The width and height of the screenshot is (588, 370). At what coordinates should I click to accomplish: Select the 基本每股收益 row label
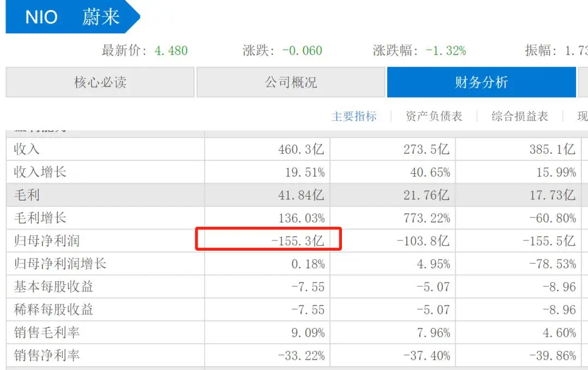(54, 287)
